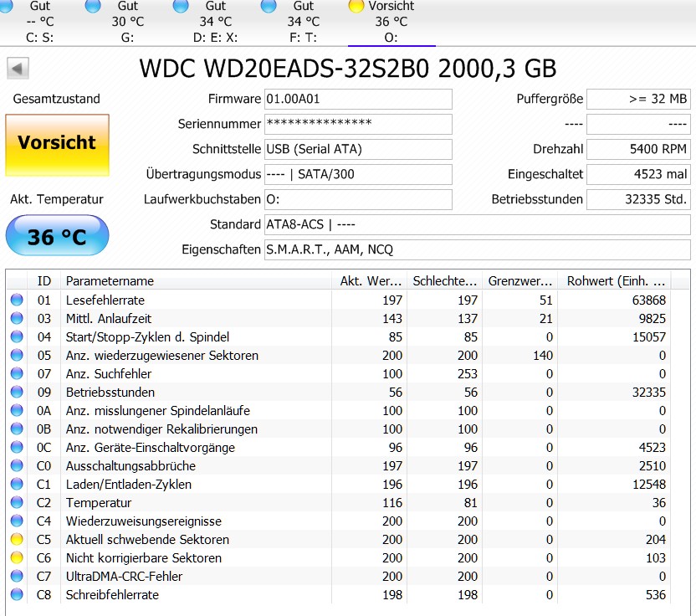Click the status icon for Laden/Entladen-Zyklen
Viewport: 696px width, 616px height.
coord(17,484)
